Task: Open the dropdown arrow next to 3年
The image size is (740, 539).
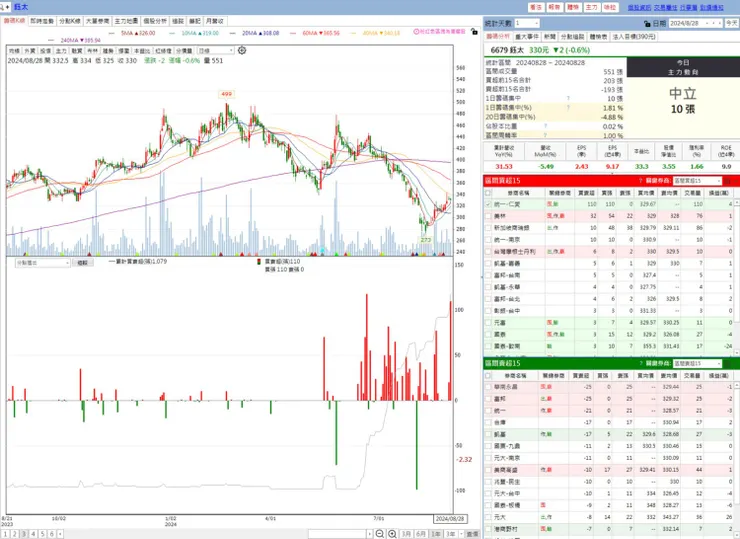Action: point(461,534)
